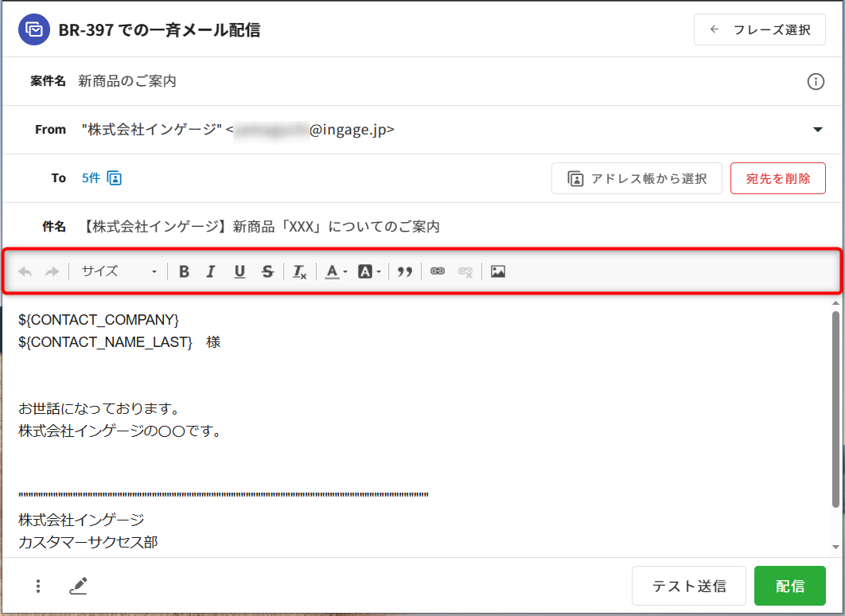
Task: Toggle bold formatting in the toolbar
Action: point(184,271)
